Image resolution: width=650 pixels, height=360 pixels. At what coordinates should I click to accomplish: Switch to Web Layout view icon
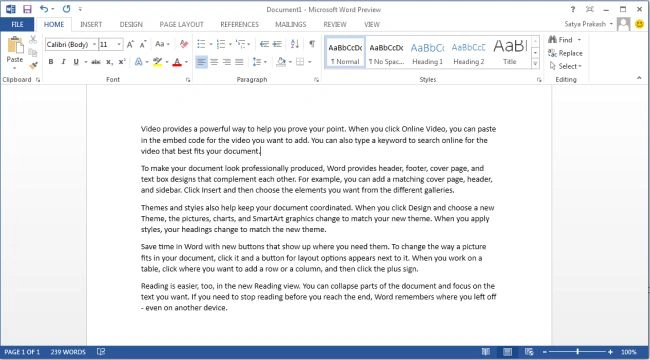coord(529,352)
